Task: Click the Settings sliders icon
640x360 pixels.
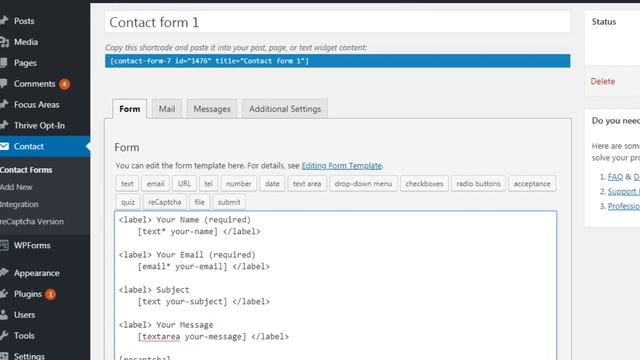Action: (x=4, y=356)
